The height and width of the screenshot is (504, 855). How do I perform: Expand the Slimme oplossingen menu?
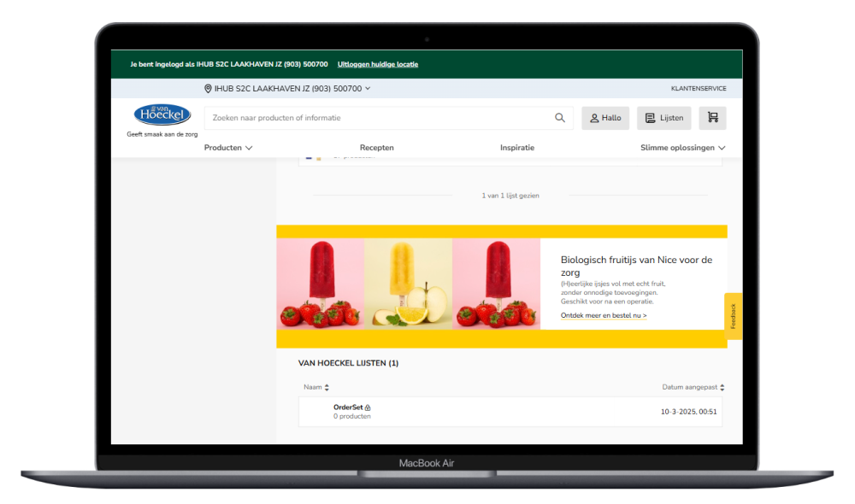click(682, 148)
